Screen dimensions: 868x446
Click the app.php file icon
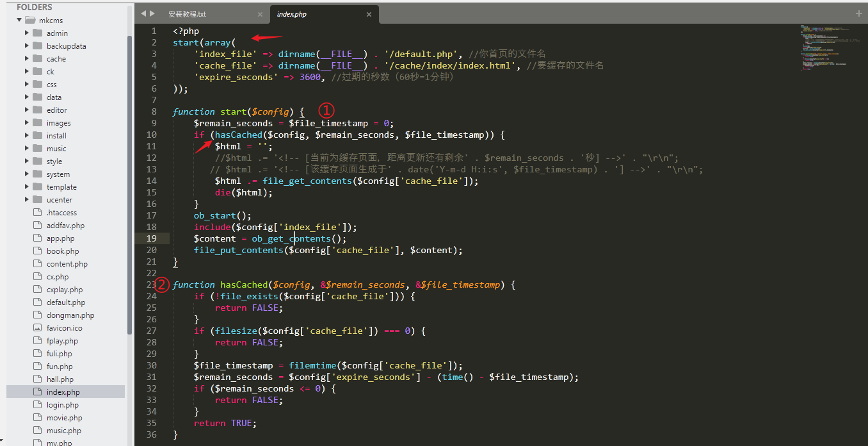(x=38, y=238)
